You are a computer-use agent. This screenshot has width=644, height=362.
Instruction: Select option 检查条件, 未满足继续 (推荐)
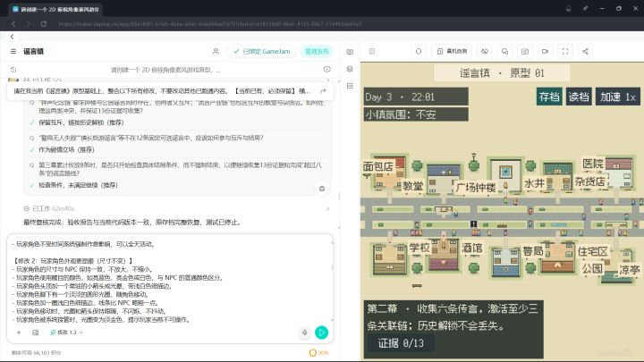tap(78, 185)
